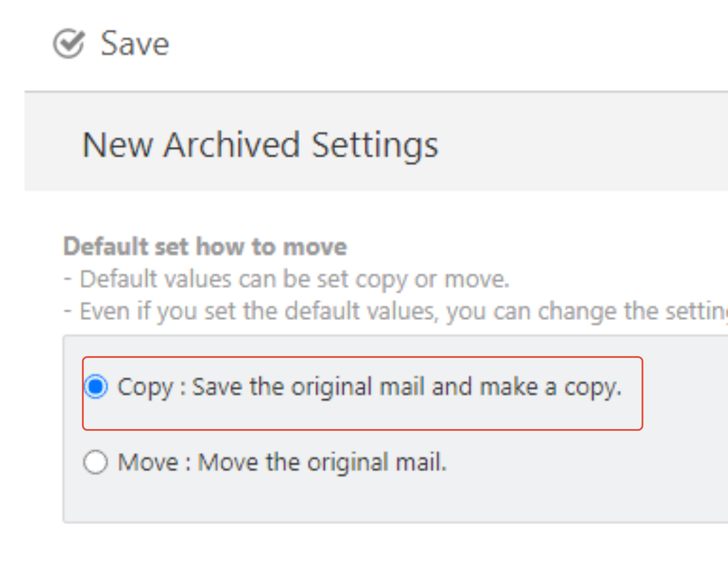Viewport: 728px width, 565px height.
Task: Click the word 'Move' before the colon
Action: tap(148, 462)
